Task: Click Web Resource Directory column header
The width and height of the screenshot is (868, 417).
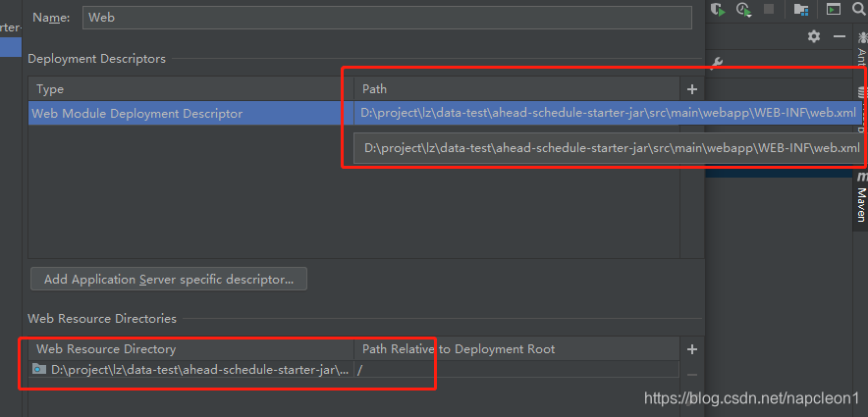Action: (191, 349)
